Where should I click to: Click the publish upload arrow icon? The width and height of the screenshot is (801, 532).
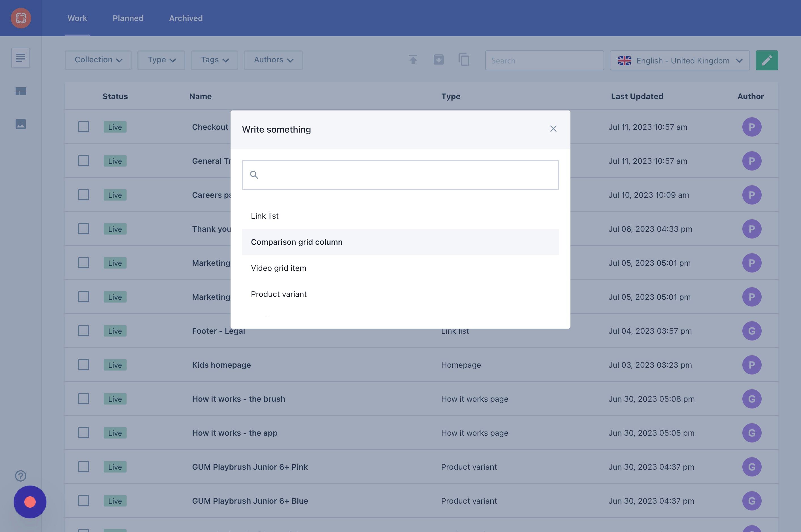point(413,60)
